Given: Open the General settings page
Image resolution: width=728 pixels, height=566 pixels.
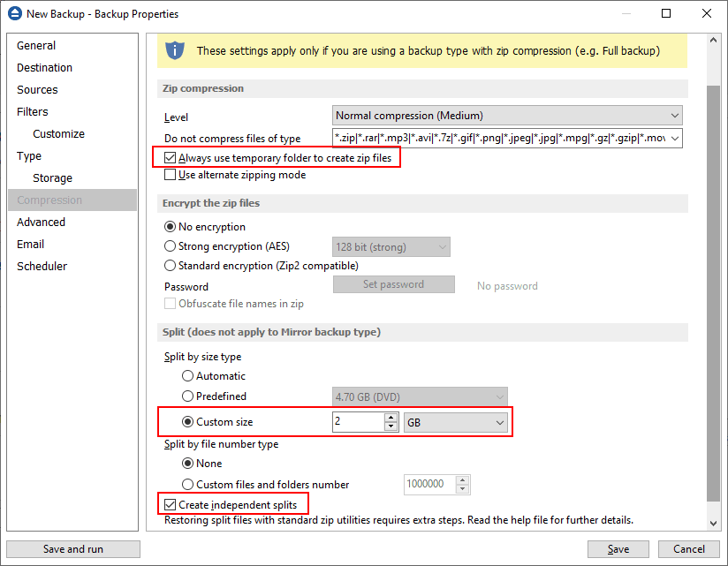Looking at the screenshot, I should 36,45.
